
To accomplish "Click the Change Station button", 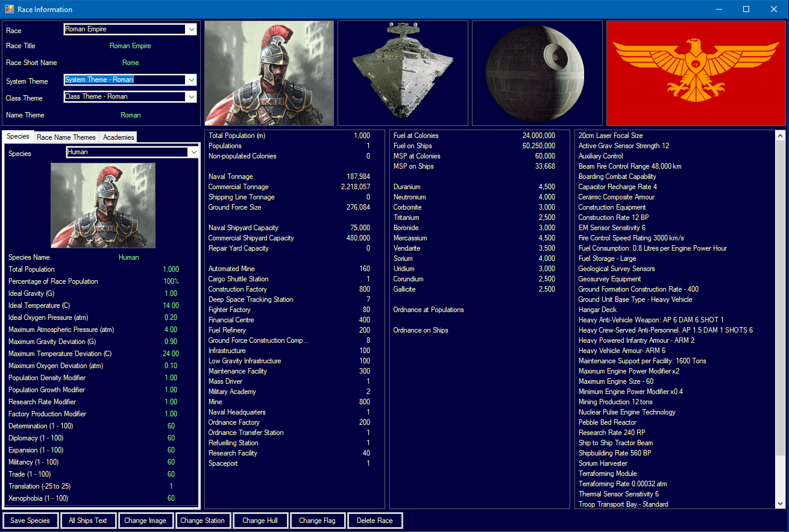I will pos(203,521).
